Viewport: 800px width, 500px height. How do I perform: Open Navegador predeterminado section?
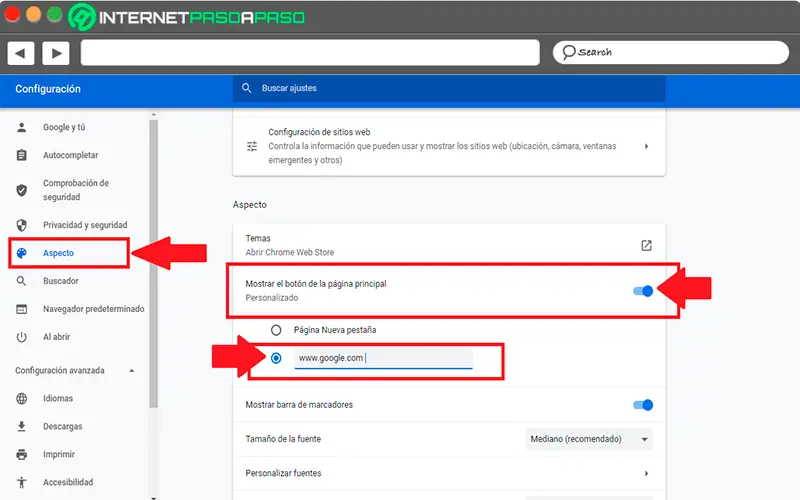(x=93, y=309)
